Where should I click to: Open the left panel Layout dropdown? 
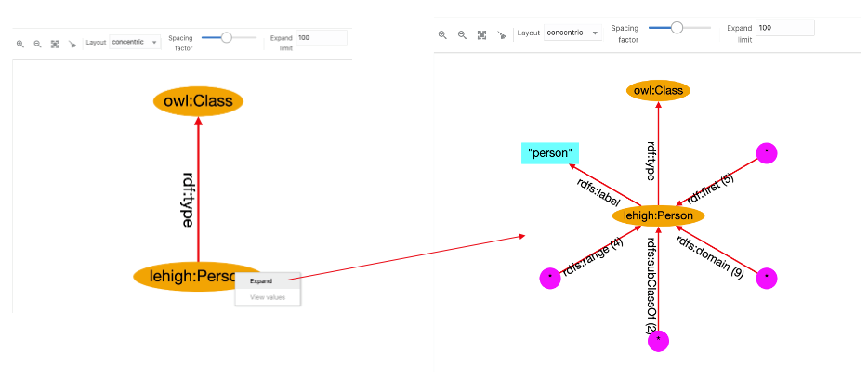135,42
